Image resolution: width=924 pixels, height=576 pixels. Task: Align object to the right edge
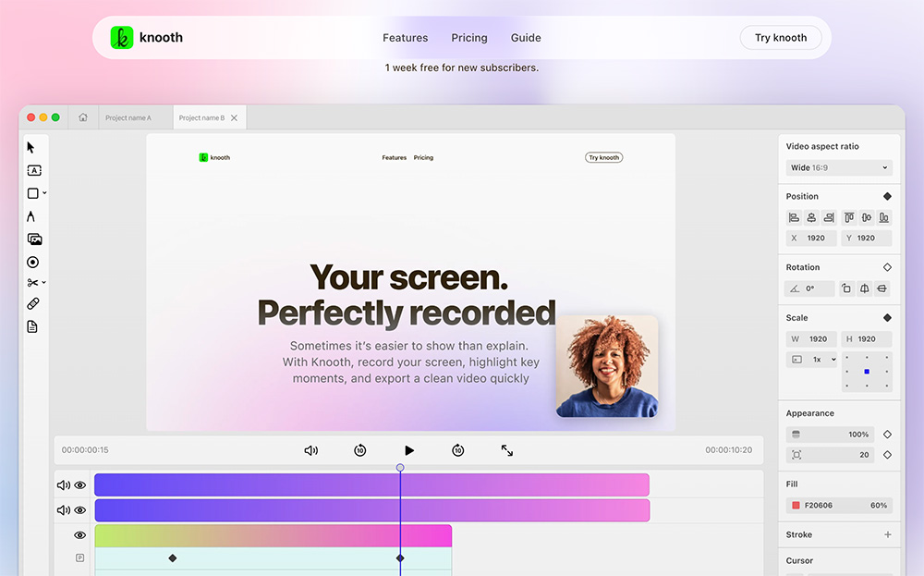tap(829, 217)
